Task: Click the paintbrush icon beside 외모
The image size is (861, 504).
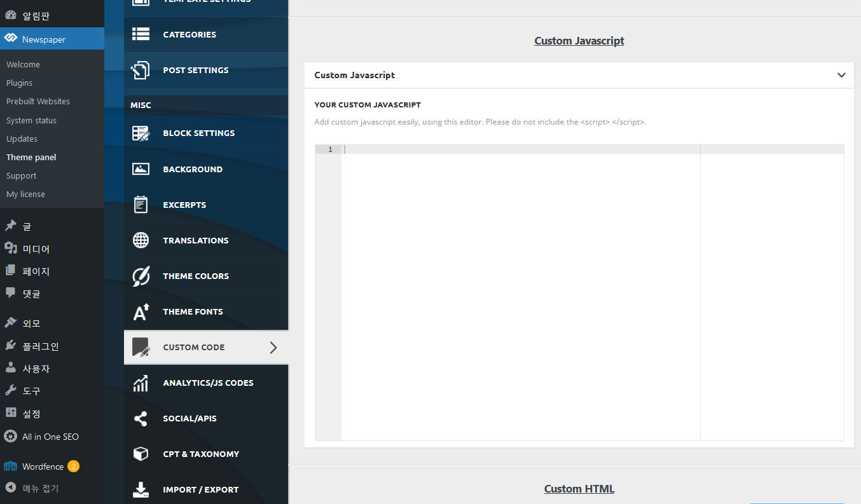Action: click(11, 323)
